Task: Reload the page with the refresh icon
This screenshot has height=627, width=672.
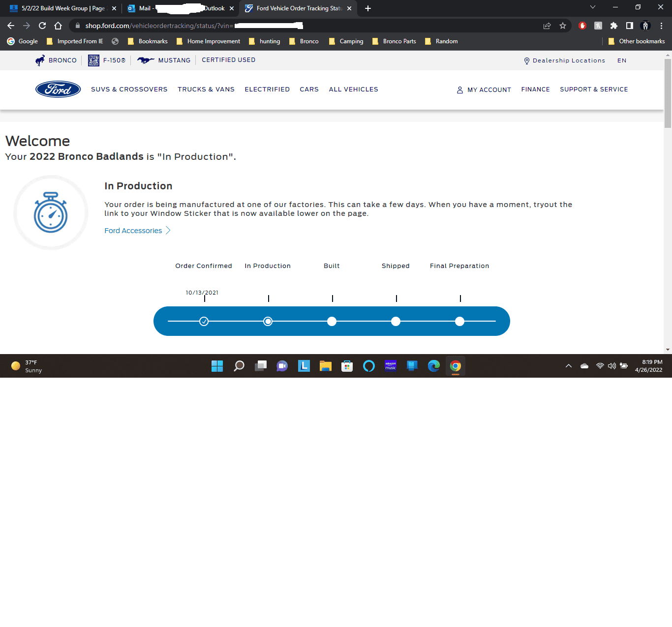Action: (42, 26)
